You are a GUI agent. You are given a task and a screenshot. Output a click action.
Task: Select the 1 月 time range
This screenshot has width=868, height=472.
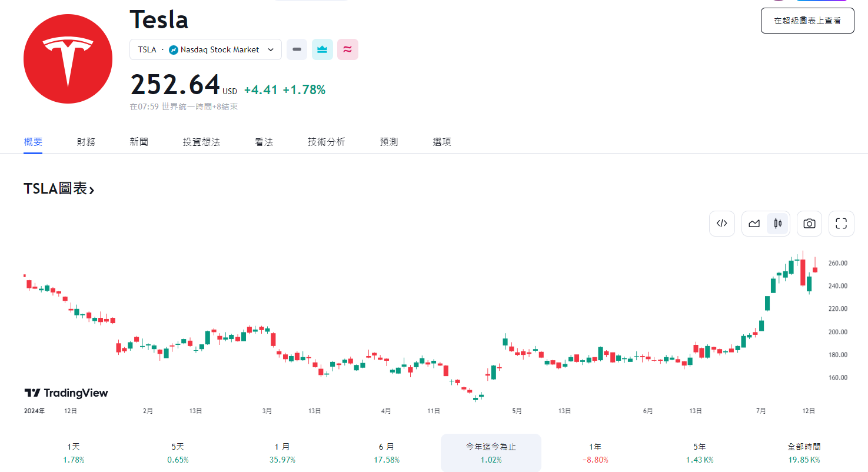tap(282, 453)
